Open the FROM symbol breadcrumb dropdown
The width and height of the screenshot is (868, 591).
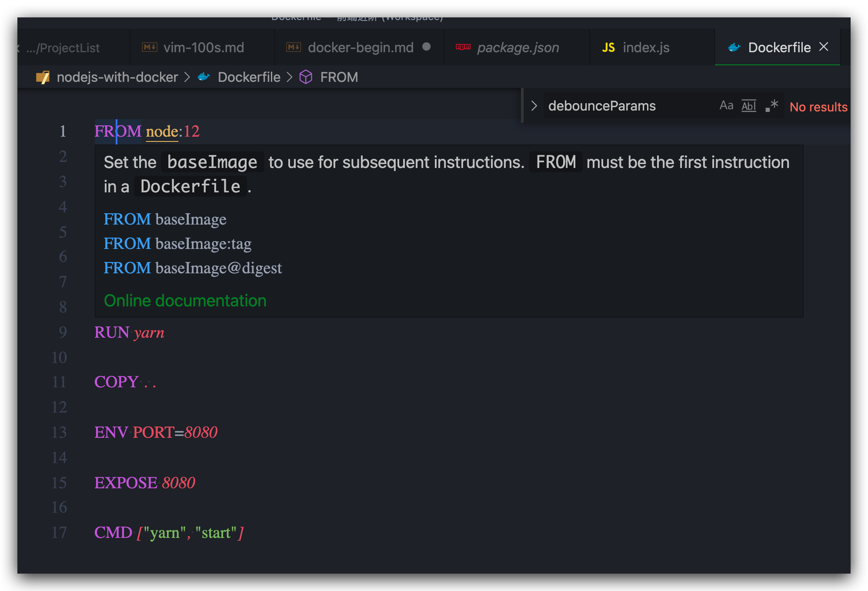click(x=339, y=77)
